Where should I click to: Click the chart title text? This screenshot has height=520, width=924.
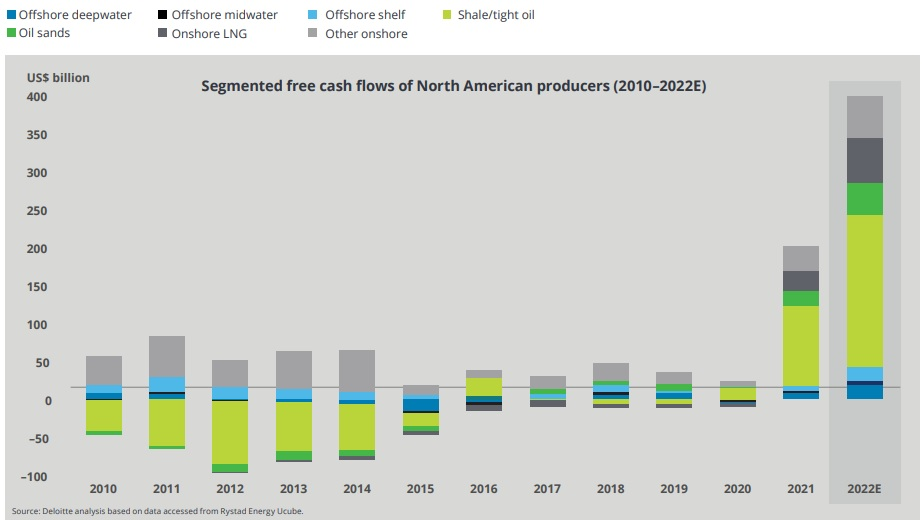[454, 86]
